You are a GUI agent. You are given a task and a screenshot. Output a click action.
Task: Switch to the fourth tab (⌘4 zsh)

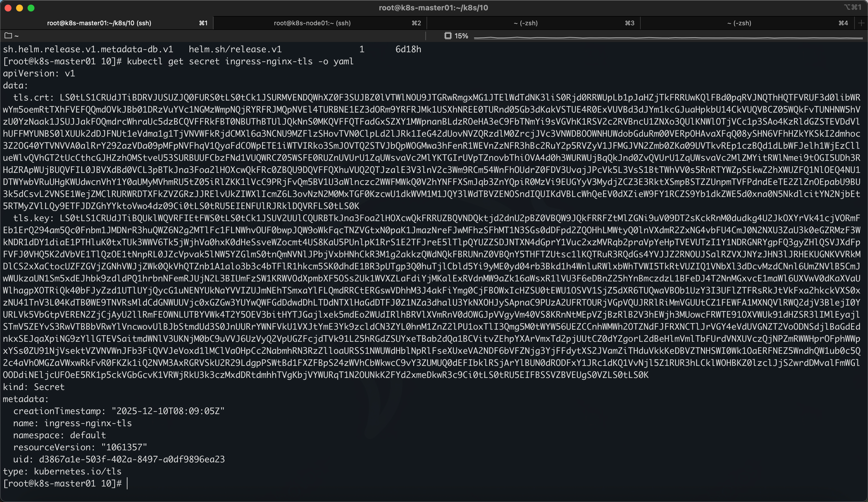739,23
